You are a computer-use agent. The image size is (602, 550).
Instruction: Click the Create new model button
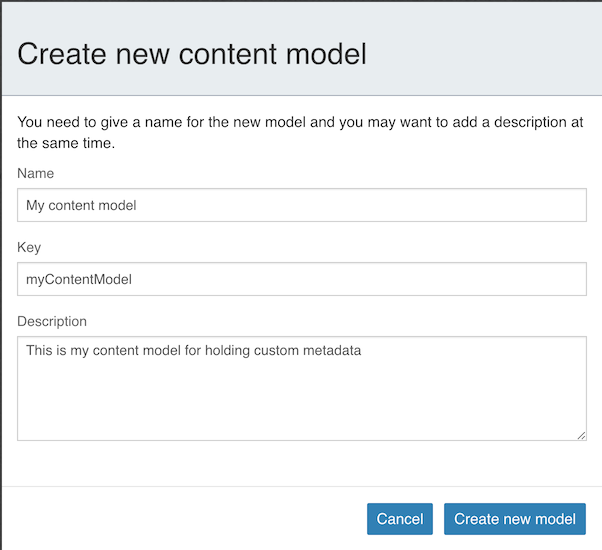pos(514,519)
